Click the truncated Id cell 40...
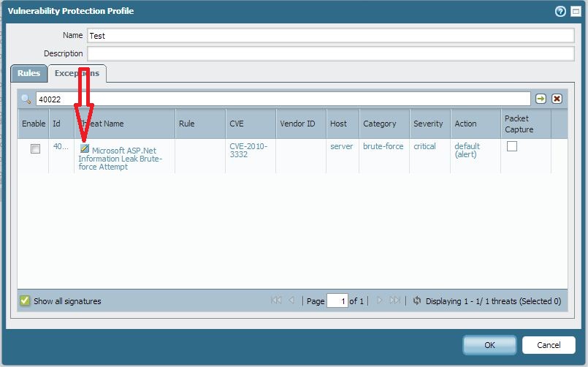Screen dimensions: 588x367 pyautogui.click(x=61, y=146)
